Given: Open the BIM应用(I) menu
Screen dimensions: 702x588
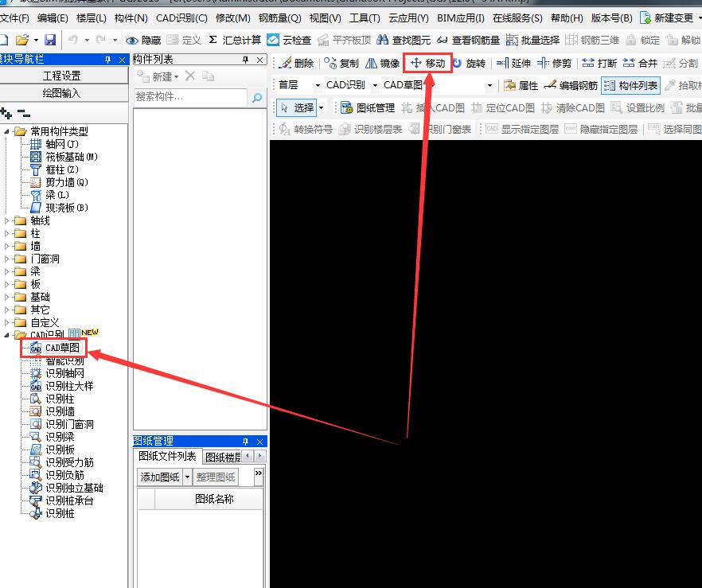Looking at the screenshot, I should (461, 18).
